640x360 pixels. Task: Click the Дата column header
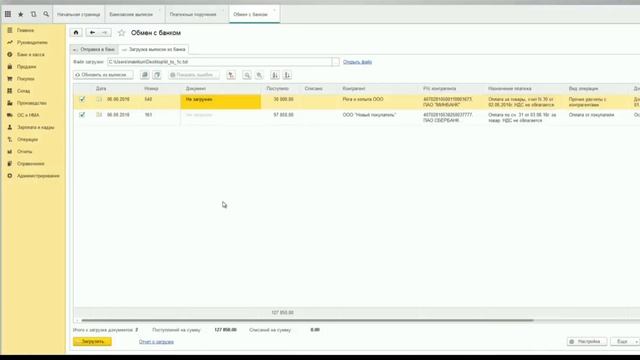[x=101, y=89]
